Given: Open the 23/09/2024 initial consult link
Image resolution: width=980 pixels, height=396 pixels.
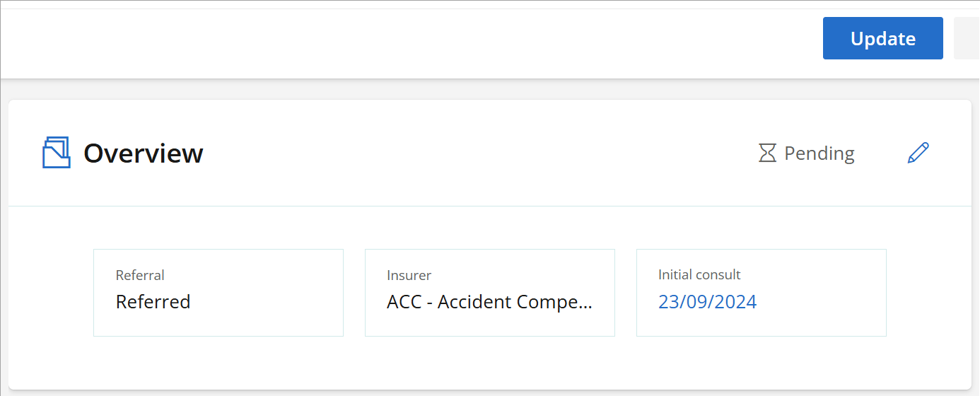Looking at the screenshot, I should pos(707,302).
